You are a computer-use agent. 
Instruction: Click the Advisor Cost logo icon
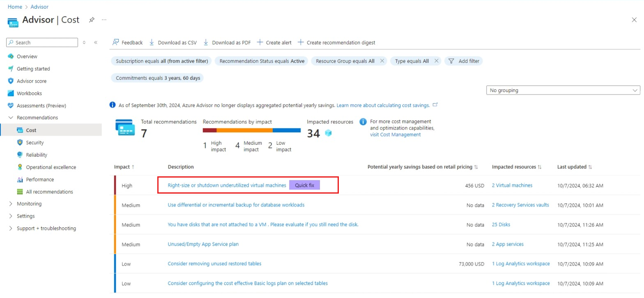[x=13, y=22]
